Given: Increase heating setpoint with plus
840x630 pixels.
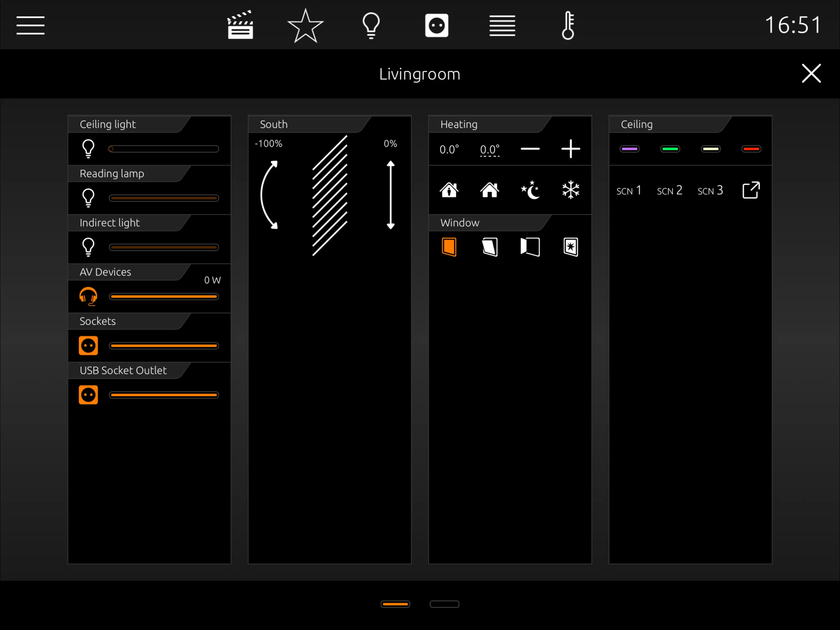Looking at the screenshot, I should 570,149.
